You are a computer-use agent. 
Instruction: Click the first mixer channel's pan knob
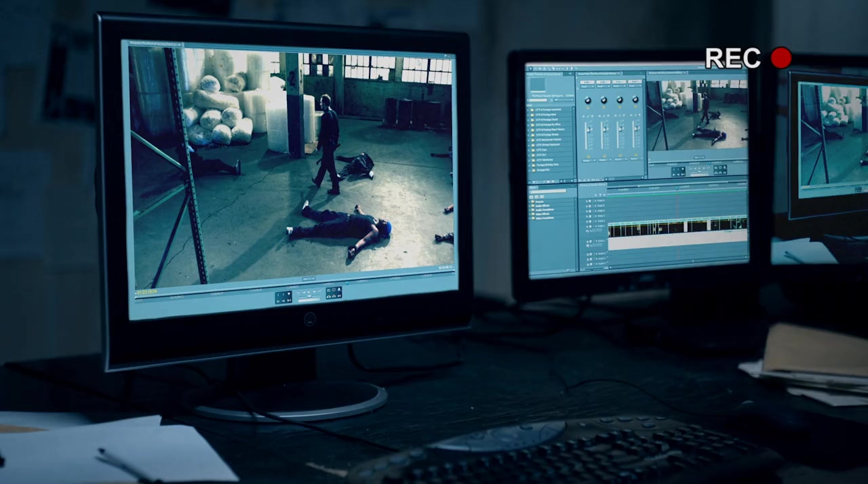coord(587,100)
